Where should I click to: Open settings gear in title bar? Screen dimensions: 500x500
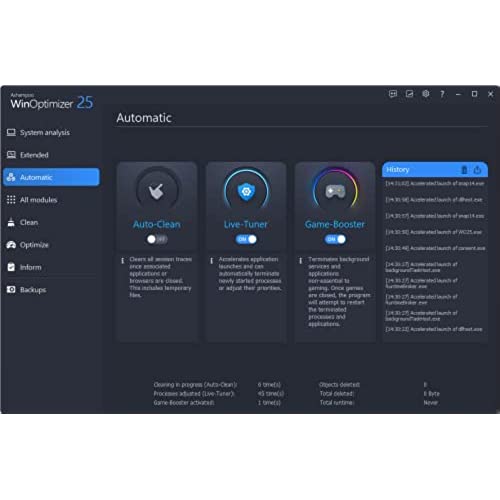[x=426, y=94]
